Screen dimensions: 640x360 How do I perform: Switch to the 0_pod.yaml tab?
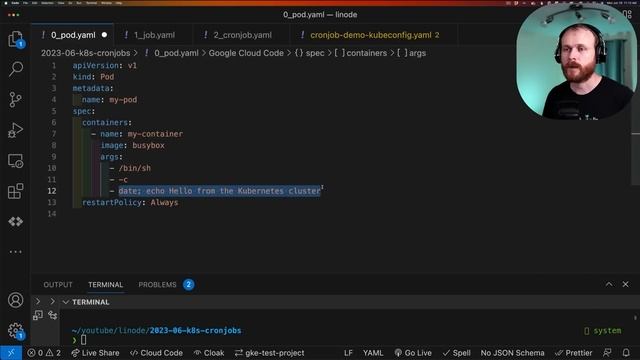pos(73,35)
